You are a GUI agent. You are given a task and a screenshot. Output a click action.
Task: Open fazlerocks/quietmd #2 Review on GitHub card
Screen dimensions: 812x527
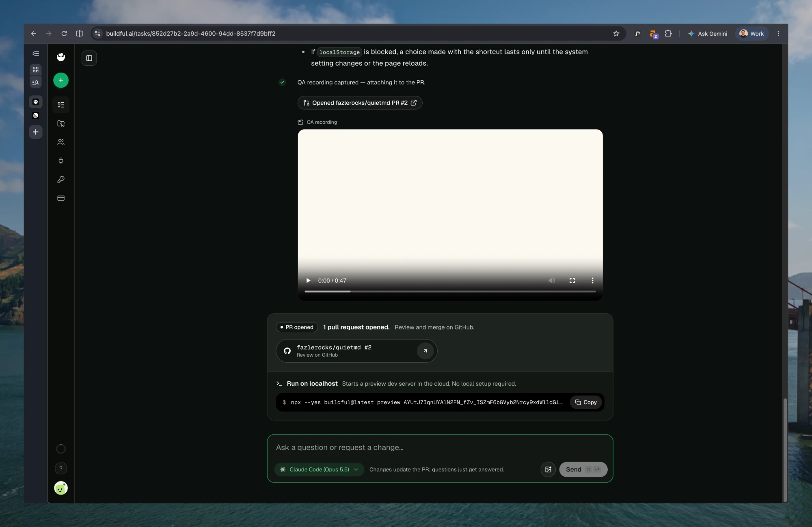[356, 351]
